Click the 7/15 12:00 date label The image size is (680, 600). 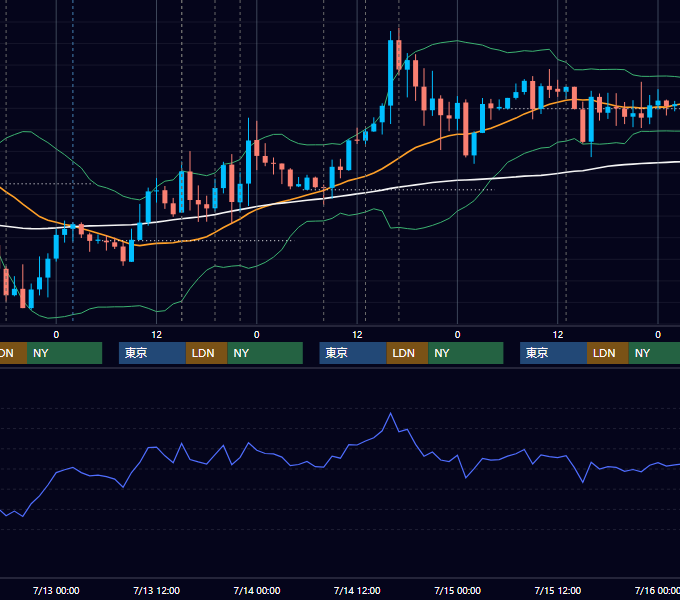point(558,590)
